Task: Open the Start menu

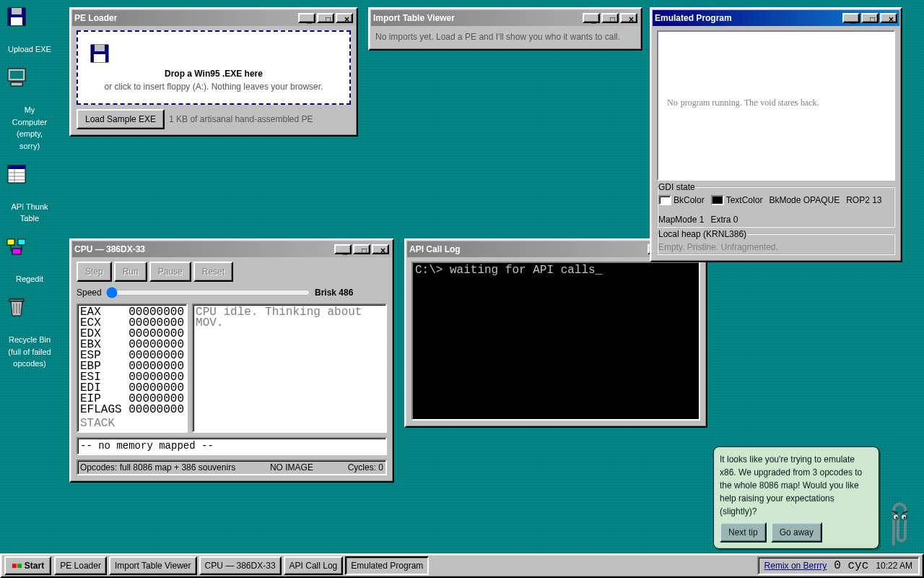Action: pos(28,566)
